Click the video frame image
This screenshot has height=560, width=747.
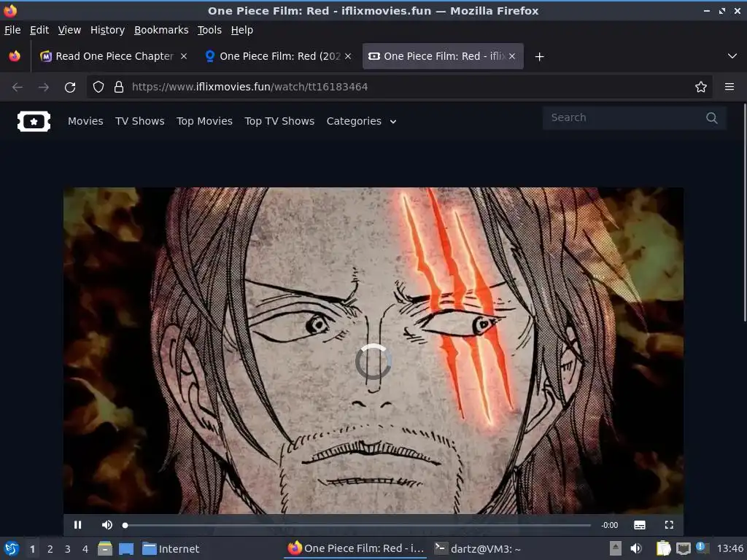point(373,351)
